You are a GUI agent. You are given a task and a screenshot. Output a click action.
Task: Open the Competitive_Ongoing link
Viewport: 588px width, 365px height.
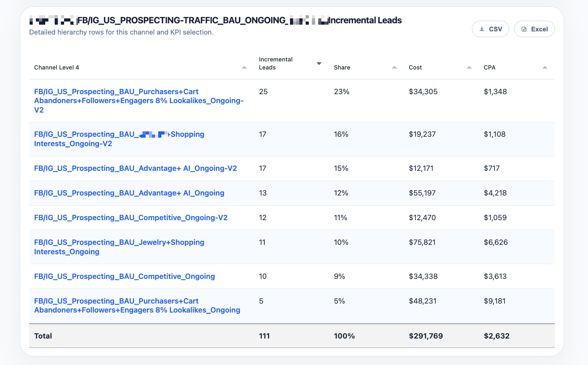pos(125,277)
